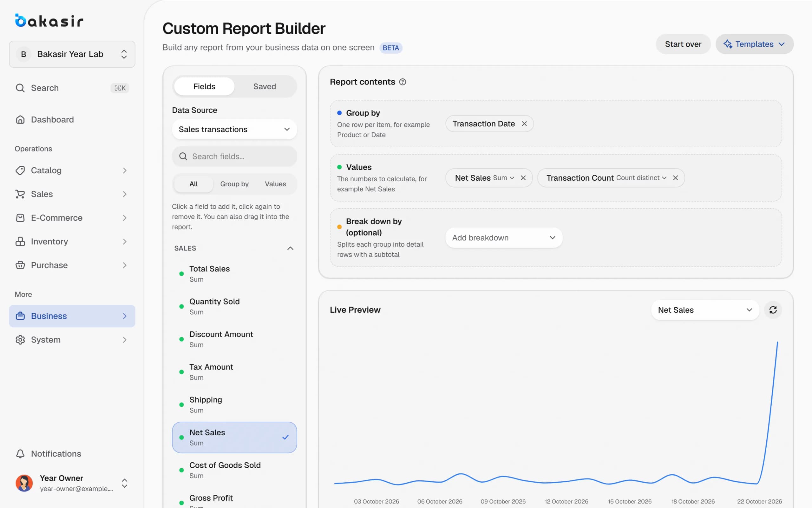Open the Live Preview Net Sales dropdown
The height and width of the screenshot is (508, 812).
click(x=705, y=310)
